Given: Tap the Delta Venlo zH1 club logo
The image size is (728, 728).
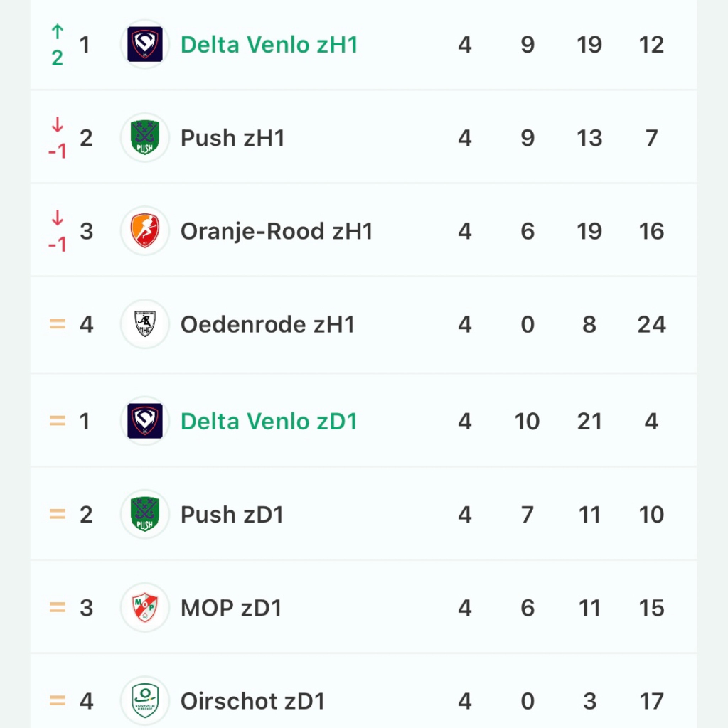Looking at the screenshot, I should coord(145,44).
